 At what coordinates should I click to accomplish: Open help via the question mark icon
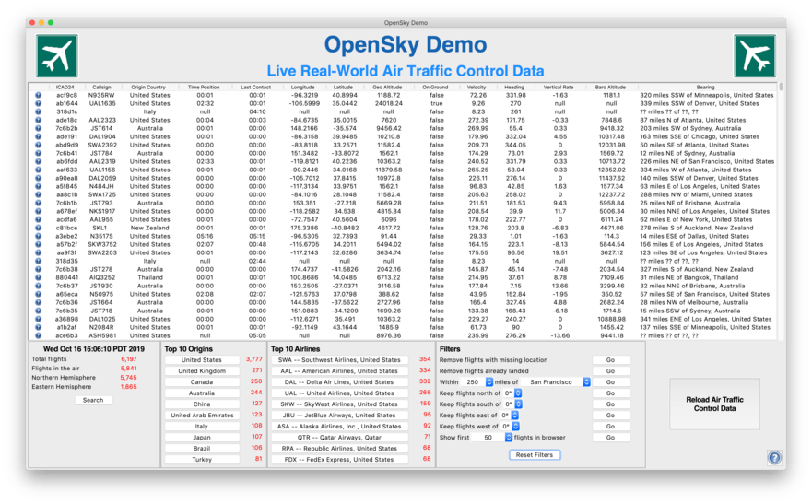pos(774,457)
